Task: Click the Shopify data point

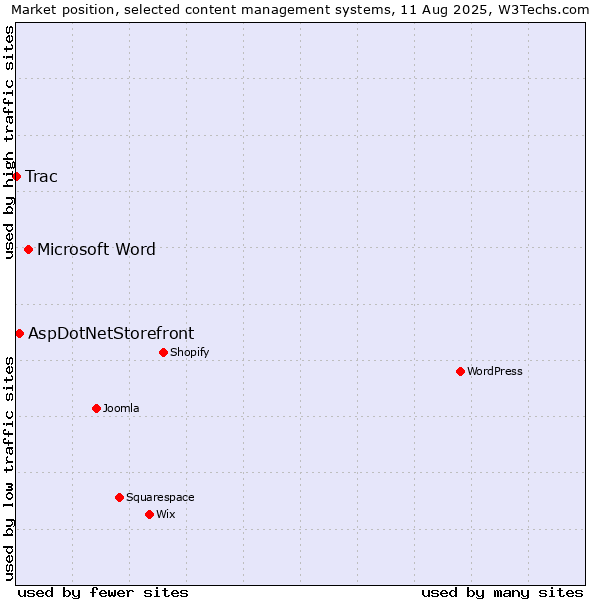Action: tap(163, 352)
